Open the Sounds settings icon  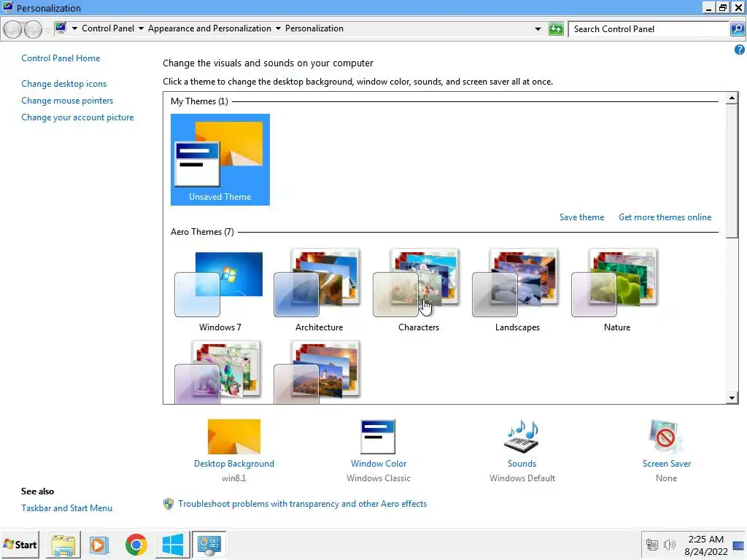click(x=522, y=436)
